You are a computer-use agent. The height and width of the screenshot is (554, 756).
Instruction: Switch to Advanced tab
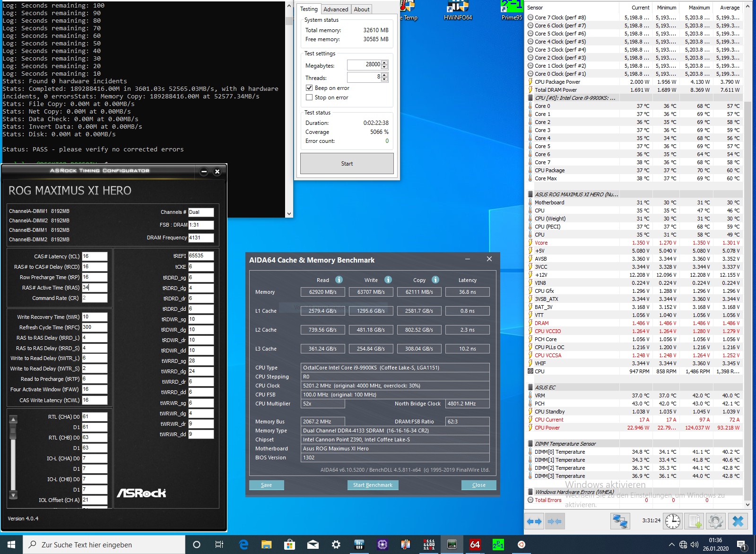pyautogui.click(x=336, y=9)
